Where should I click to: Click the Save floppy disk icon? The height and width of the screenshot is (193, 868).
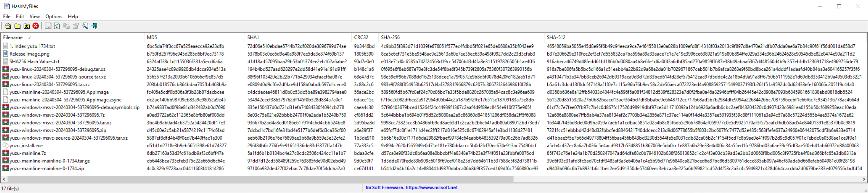[48, 26]
